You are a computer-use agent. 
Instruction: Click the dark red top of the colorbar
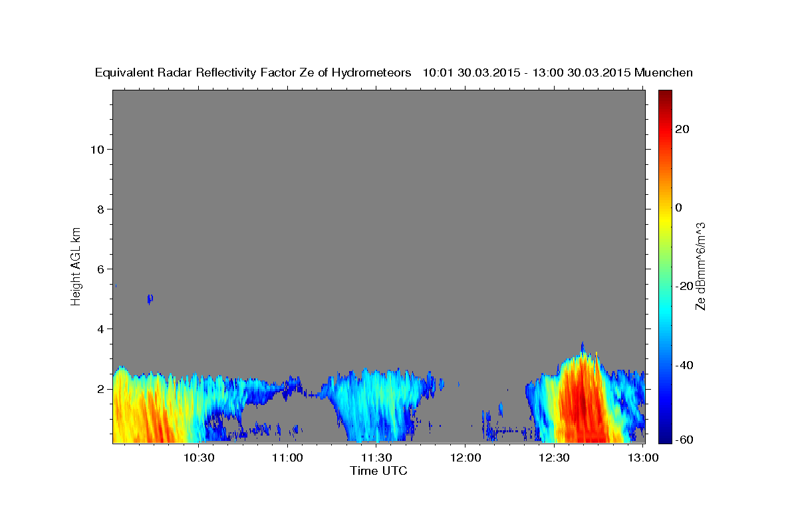[x=665, y=94]
